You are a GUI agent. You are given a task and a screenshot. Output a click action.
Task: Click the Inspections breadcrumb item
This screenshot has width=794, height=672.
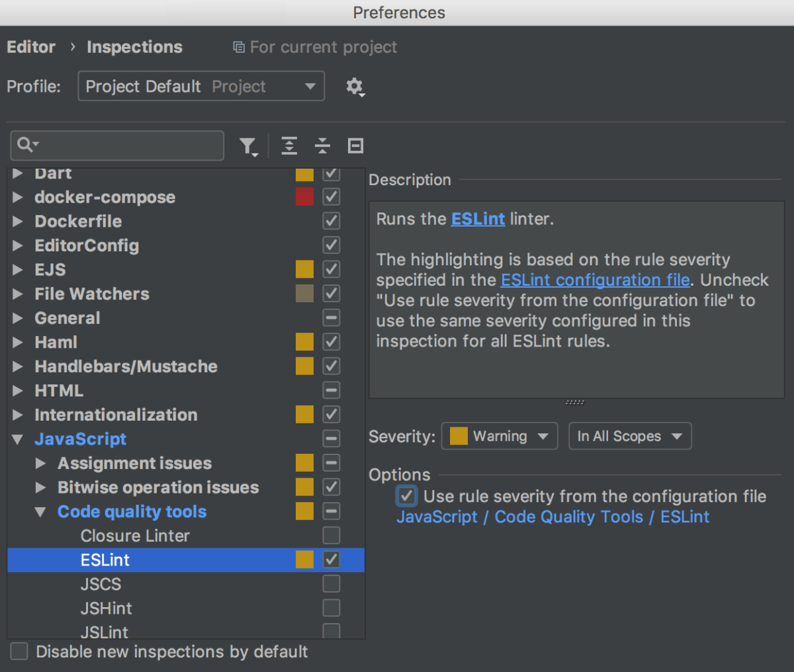point(134,47)
